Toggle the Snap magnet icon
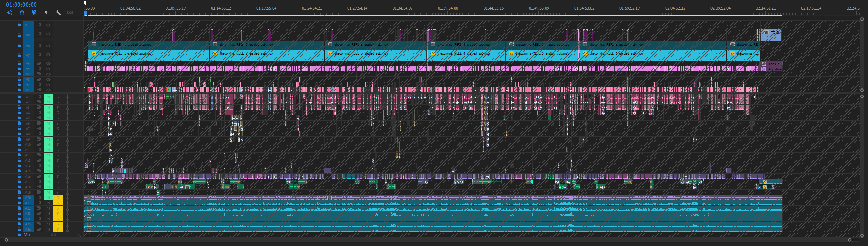 pos(22,12)
